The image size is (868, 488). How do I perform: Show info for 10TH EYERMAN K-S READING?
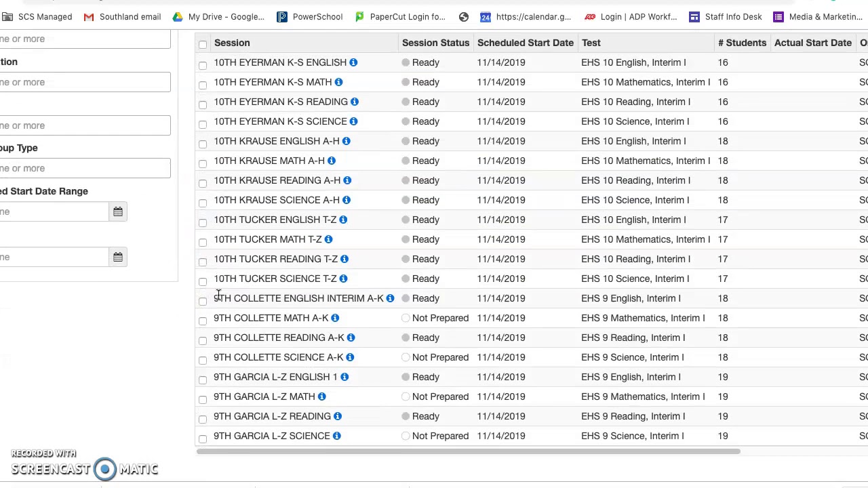[354, 102]
